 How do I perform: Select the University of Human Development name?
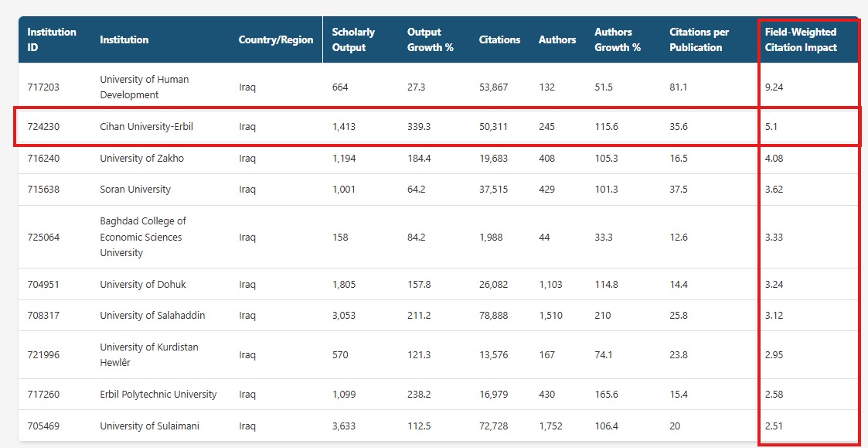(145, 87)
